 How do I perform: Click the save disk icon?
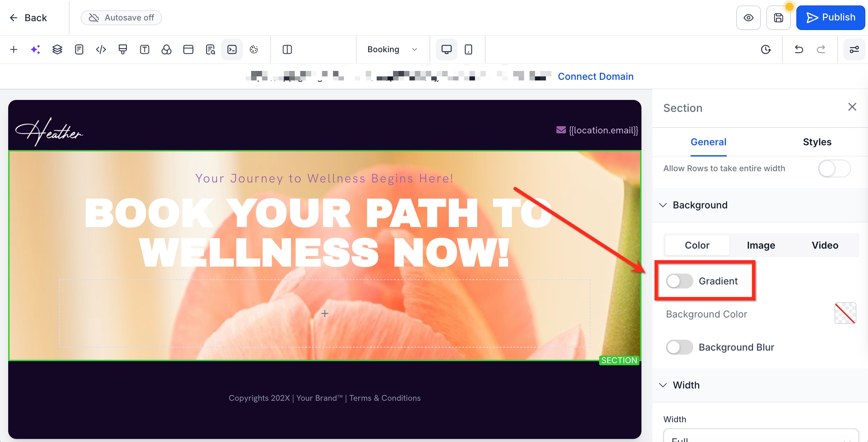pos(779,18)
